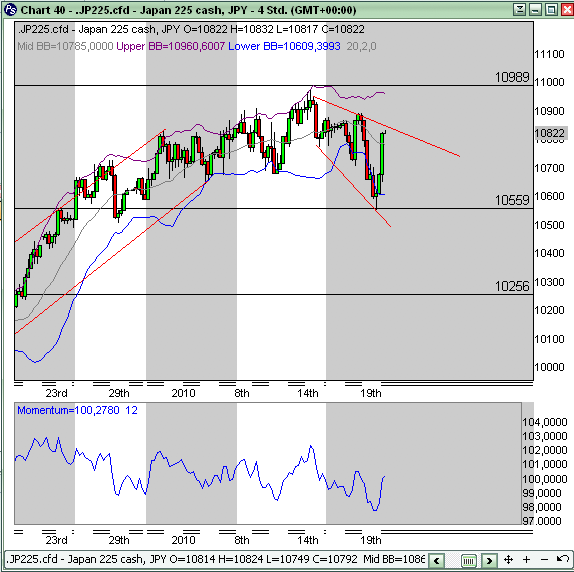Click the 10989 resistance level label
The height and width of the screenshot is (572, 574).
(x=512, y=77)
